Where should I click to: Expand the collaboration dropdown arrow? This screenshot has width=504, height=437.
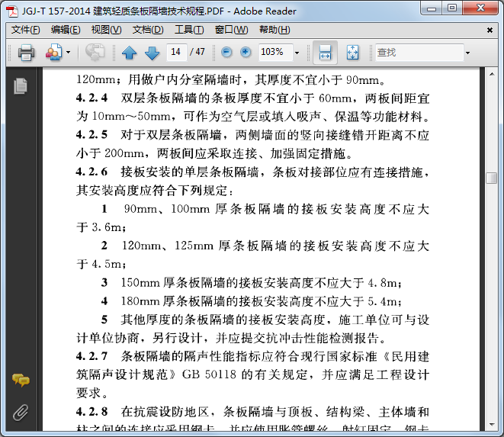(x=68, y=52)
